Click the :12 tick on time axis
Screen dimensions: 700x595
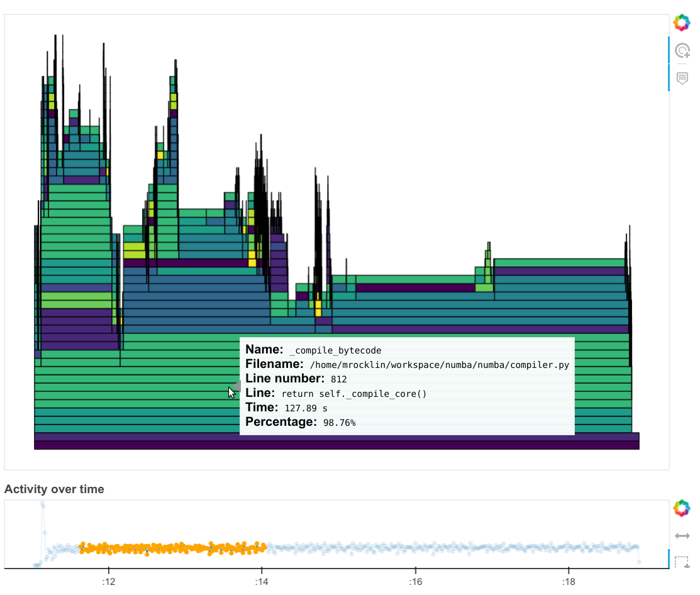(108, 581)
